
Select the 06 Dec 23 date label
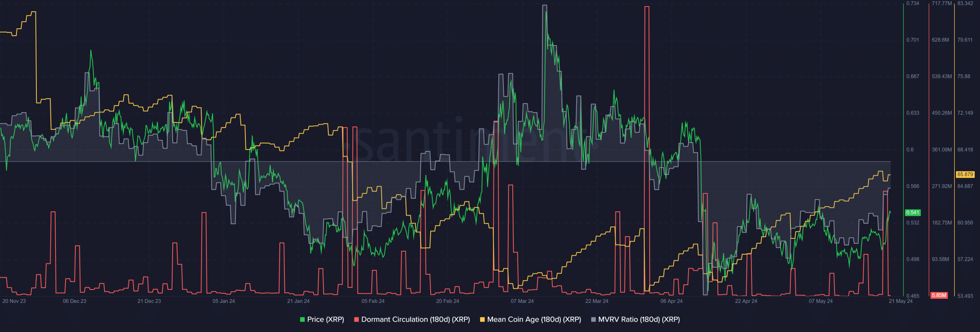75,301
